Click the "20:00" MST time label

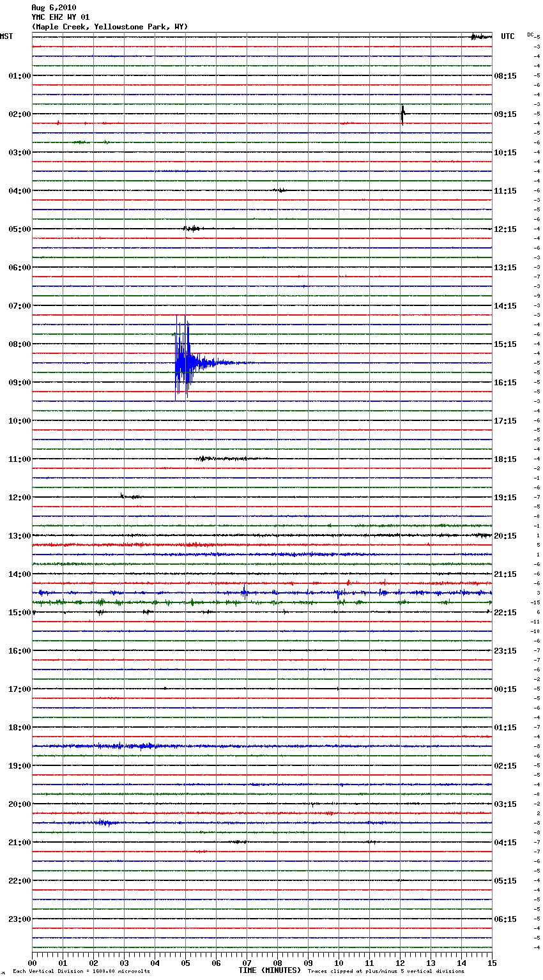point(20,804)
